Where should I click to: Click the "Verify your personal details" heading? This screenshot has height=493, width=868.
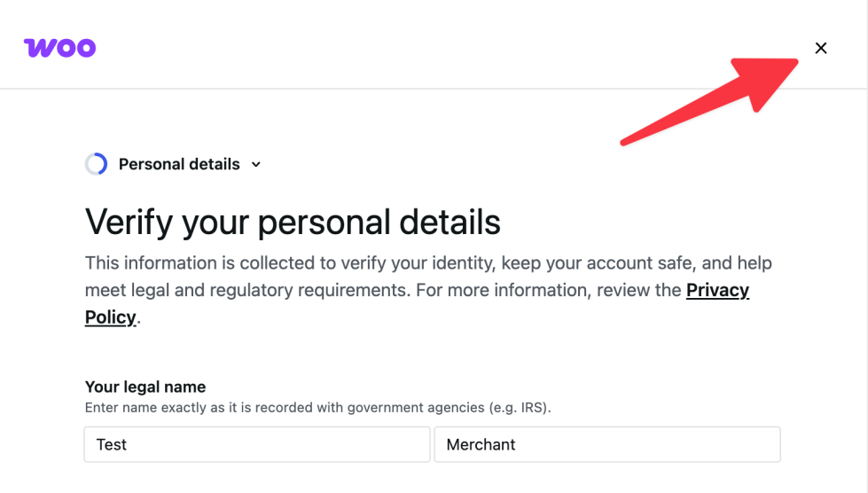tap(293, 222)
